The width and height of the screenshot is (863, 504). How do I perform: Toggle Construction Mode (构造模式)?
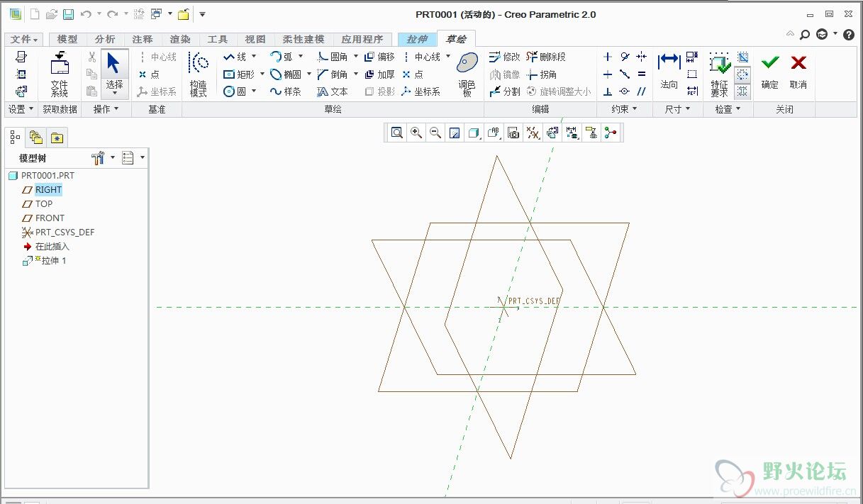[x=199, y=74]
